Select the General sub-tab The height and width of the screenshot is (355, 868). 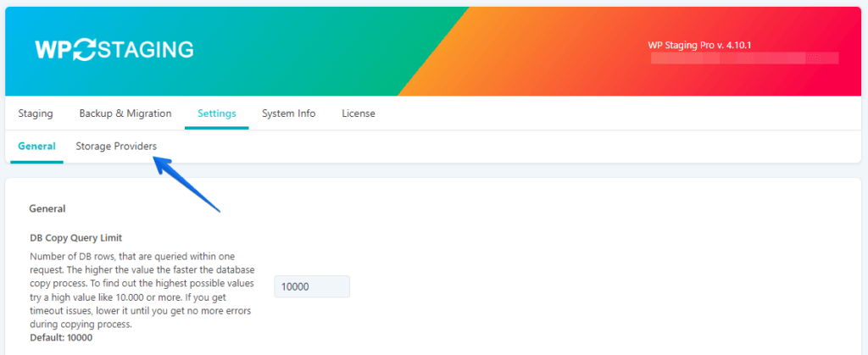click(36, 147)
